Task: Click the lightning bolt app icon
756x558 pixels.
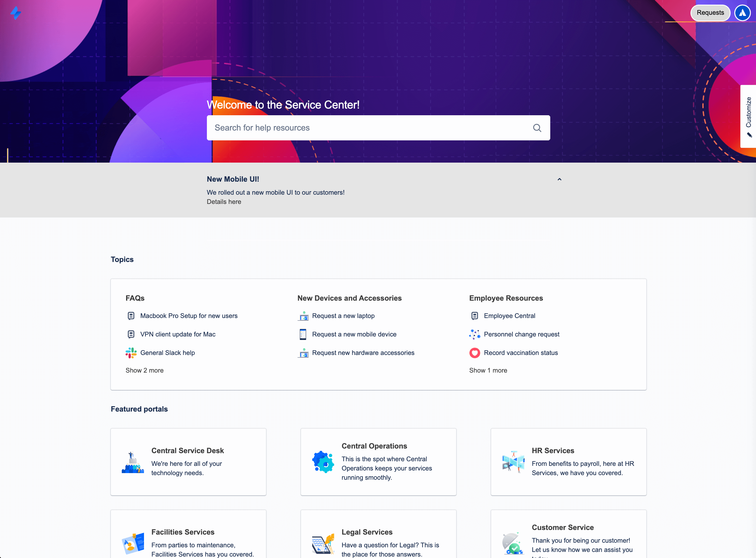Action: 16,12
